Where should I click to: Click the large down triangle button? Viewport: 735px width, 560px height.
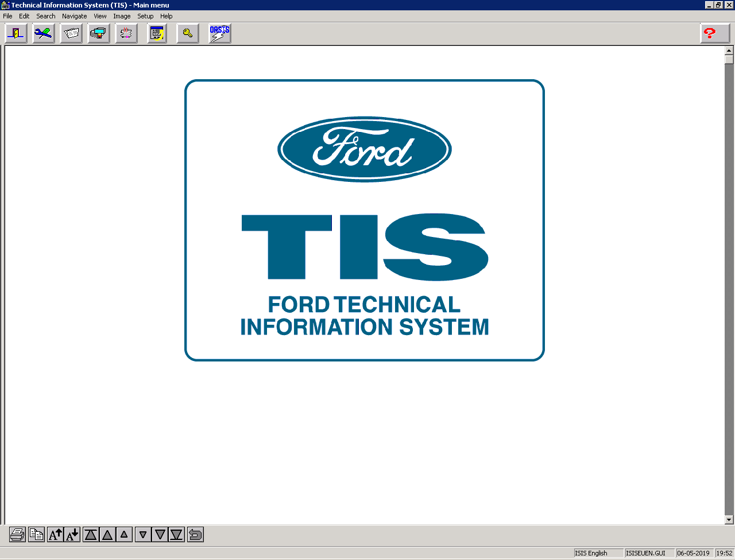pos(160,535)
